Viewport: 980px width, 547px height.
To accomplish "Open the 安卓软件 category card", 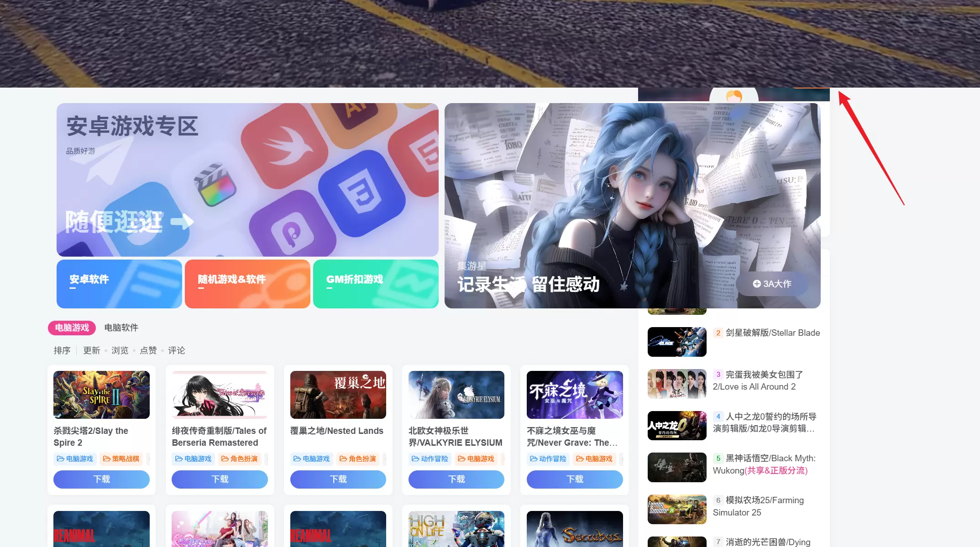I will click(119, 284).
